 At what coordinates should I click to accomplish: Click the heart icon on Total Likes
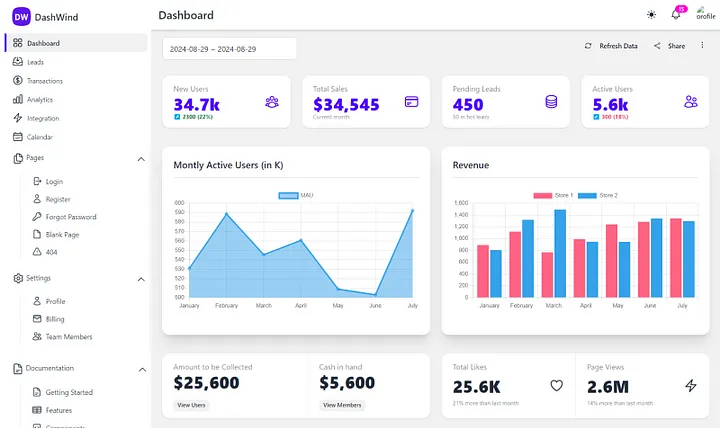(x=557, y=386)
